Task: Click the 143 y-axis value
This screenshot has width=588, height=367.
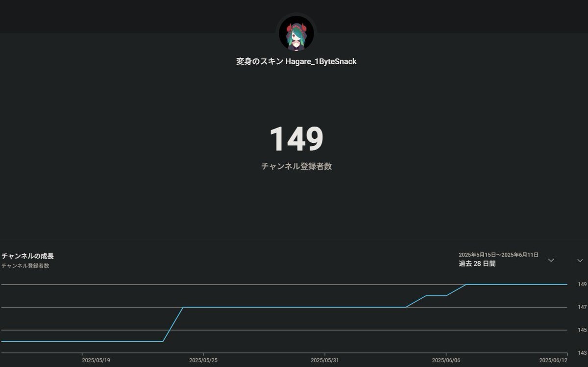Action: coord(582,353)
